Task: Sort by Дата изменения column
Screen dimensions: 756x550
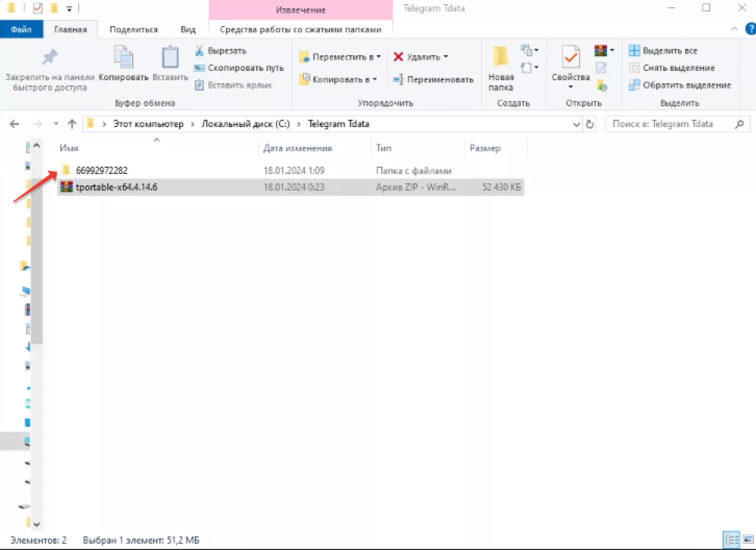Action: (x=298, y=148)
